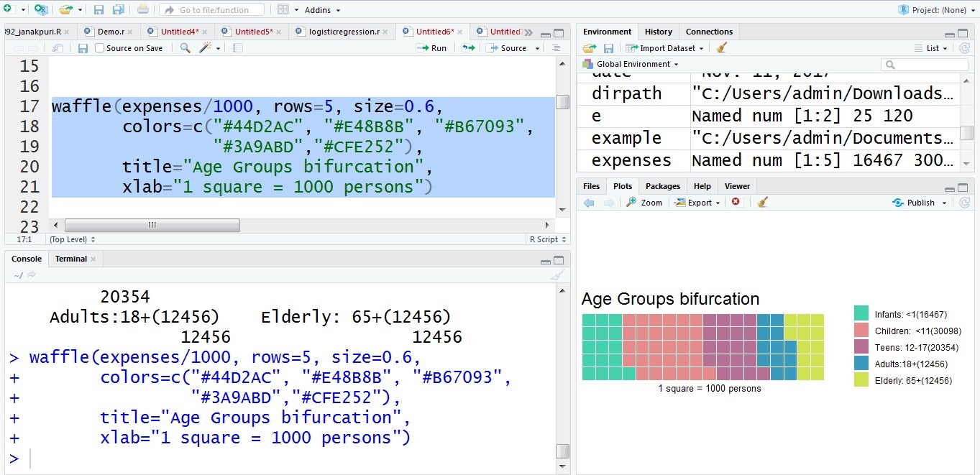Switch to the Terminal tab
The height and width of the screenshot is (475, 980).
click(70, 259)
